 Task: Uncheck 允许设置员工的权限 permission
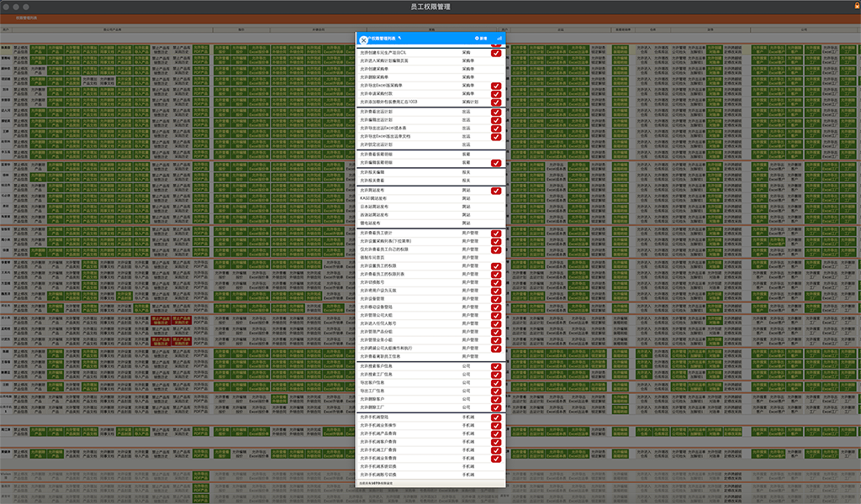point(496,266)
